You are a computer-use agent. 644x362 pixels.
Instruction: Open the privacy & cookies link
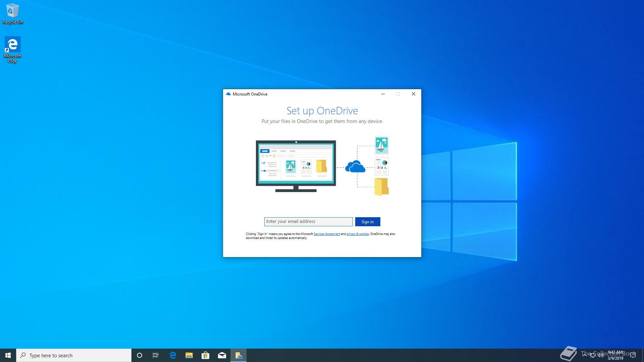[358, 234]
